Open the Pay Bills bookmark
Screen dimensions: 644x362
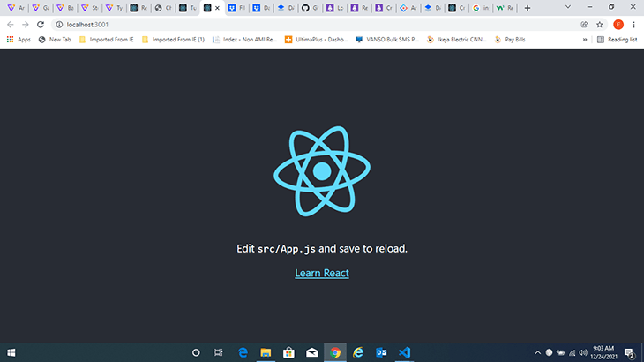point(510,40)
